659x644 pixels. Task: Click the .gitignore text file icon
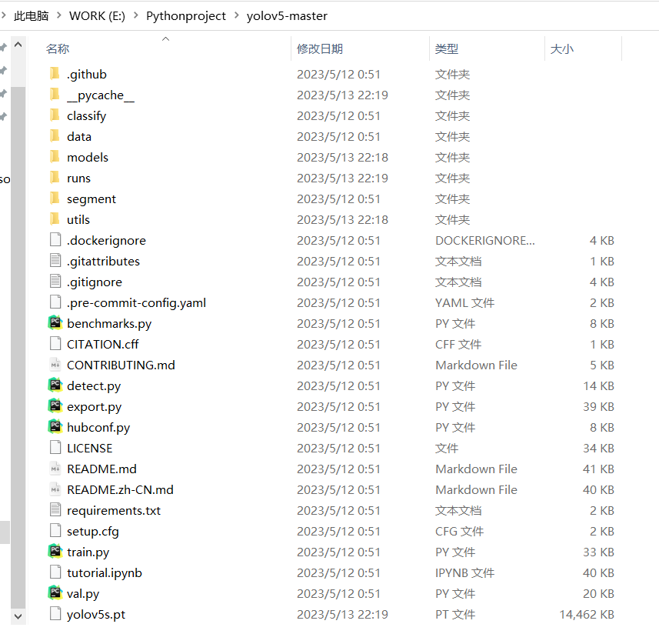point(55,281)
